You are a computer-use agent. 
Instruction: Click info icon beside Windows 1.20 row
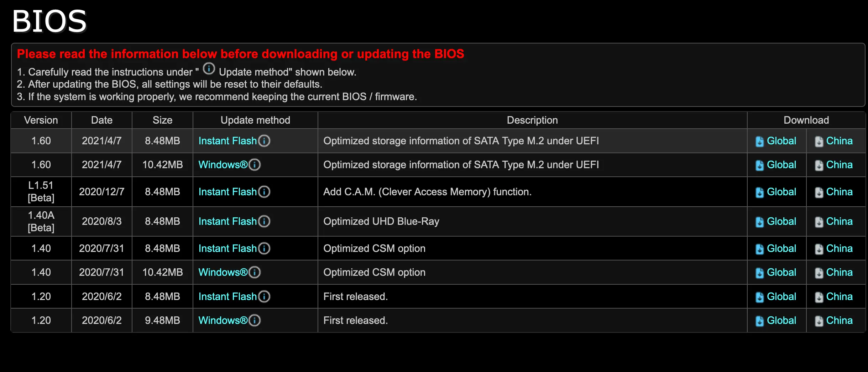pyautogui.click(x=255, y=320)
